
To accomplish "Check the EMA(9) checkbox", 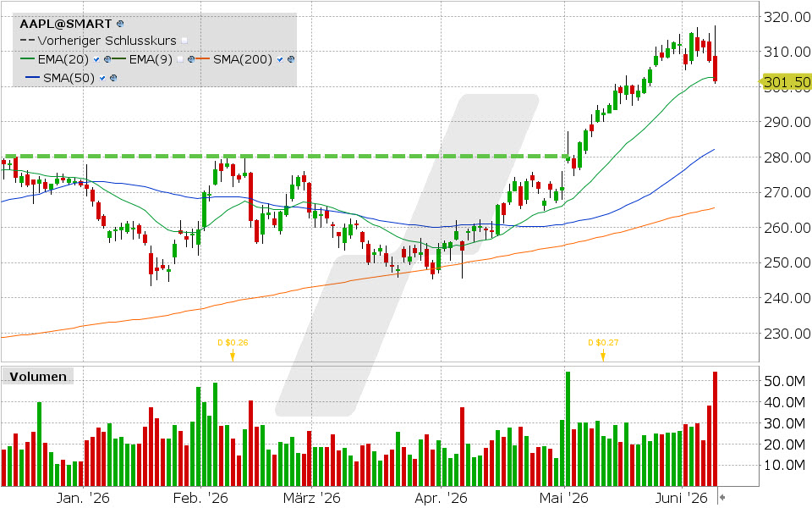I will [179, 59].
